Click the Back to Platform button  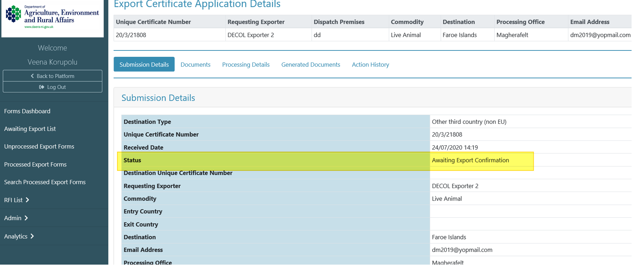click(52, 76)
